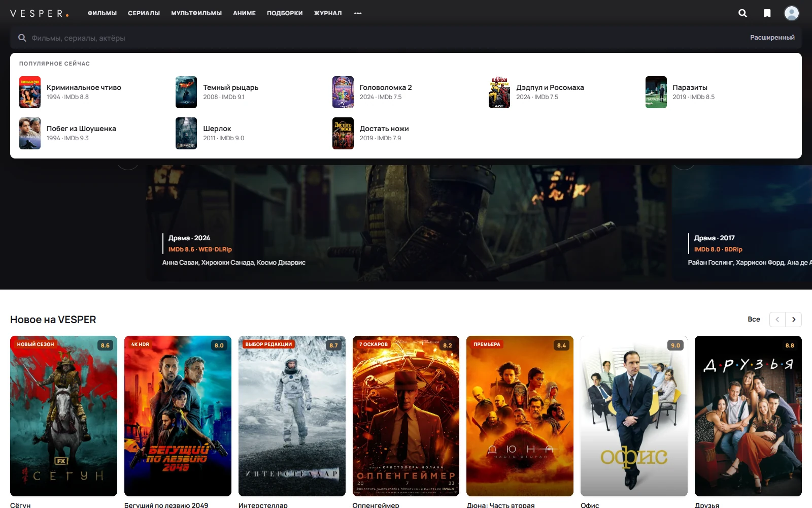Open the three-dots more menu in navigation
Image resolution: width=812 pixels, height=508 pixels.
(x=358, y=13)
